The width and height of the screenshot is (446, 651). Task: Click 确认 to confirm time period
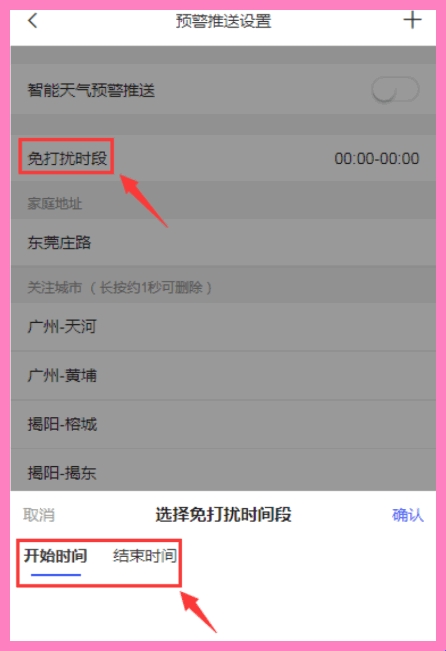(407, 515)
